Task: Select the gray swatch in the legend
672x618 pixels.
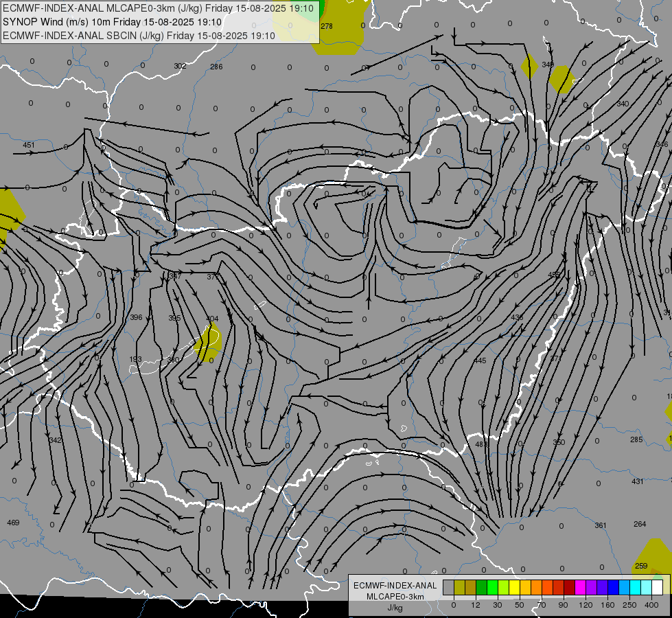Action: coord(449,587)
